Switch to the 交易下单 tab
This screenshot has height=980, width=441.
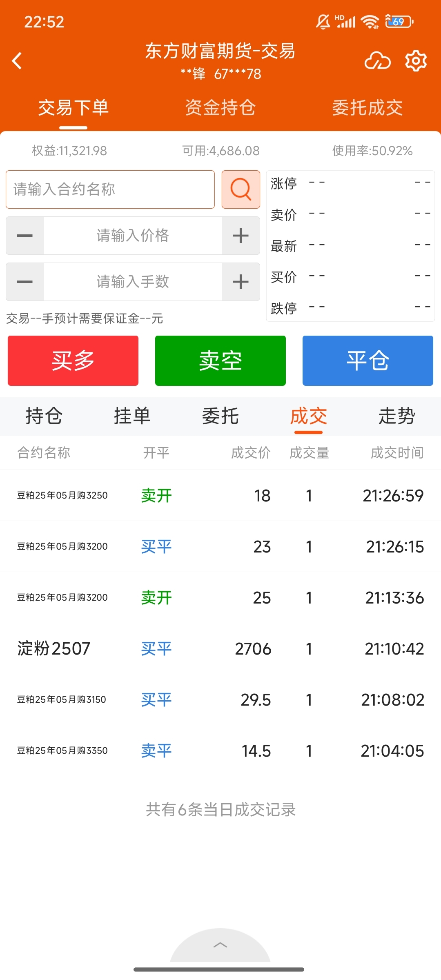tap(73, 108)
